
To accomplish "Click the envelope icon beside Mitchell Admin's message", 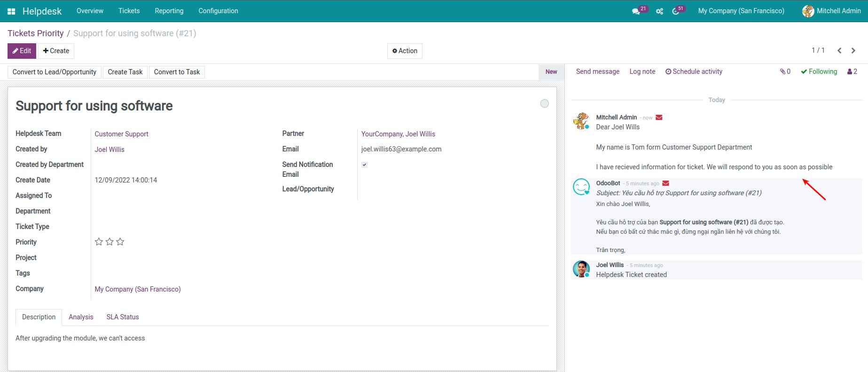I will (659, 118).
